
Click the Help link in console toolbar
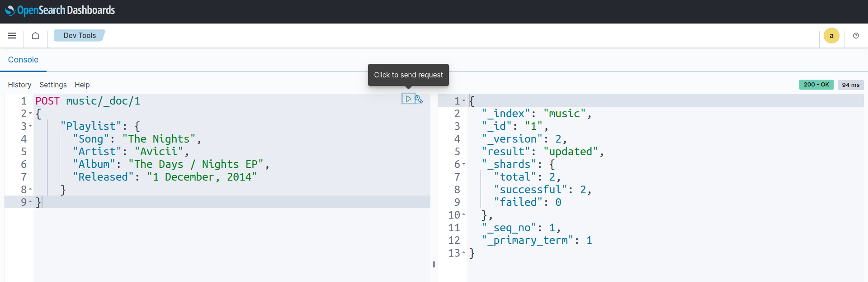coord(82,85)
